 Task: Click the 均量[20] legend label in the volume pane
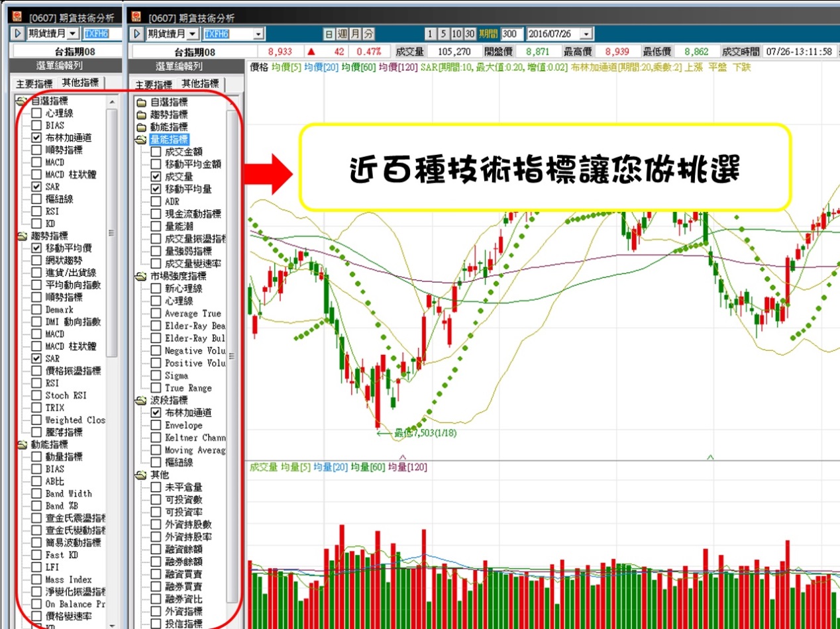(x=331, y=467)
